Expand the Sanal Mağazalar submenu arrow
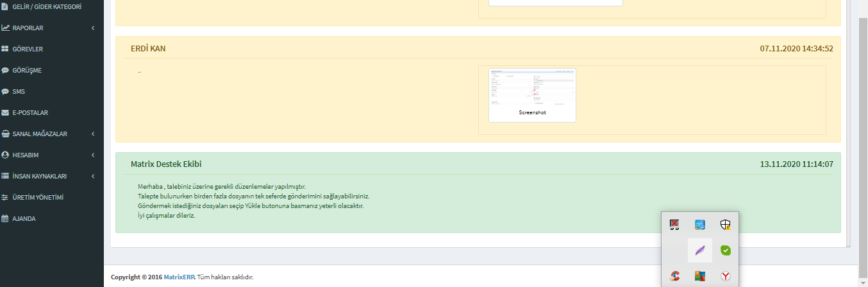Image resolution: width=868 pixels, height=287 pixels. pyautogui.click(x=93, y=134)
